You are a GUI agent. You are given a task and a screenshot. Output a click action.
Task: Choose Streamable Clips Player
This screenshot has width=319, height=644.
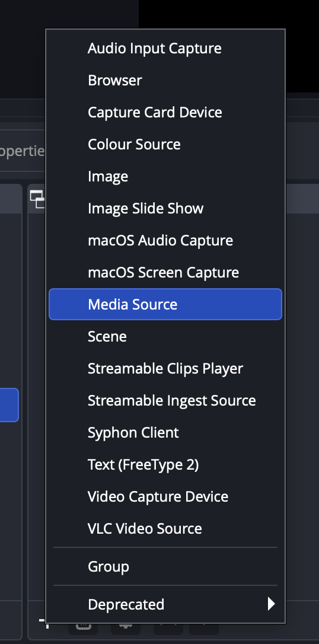(x=165, y=368)
